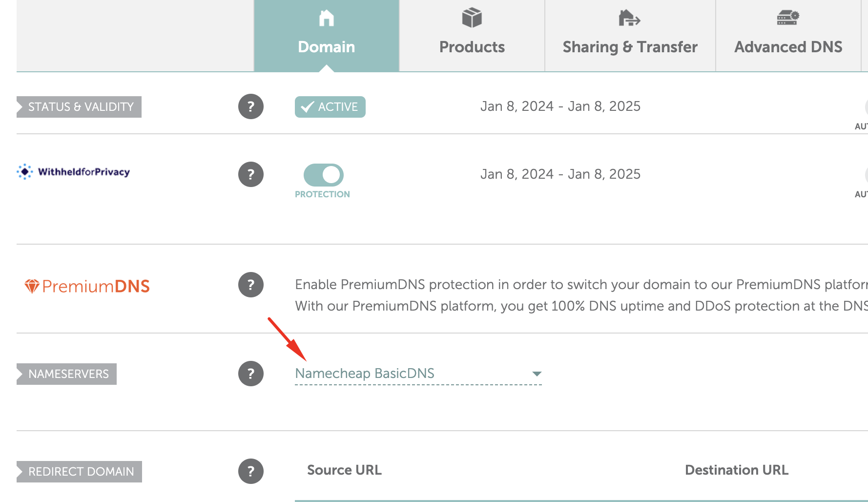Open the Sharing & Transfer tab

click(x=630, y=36)
